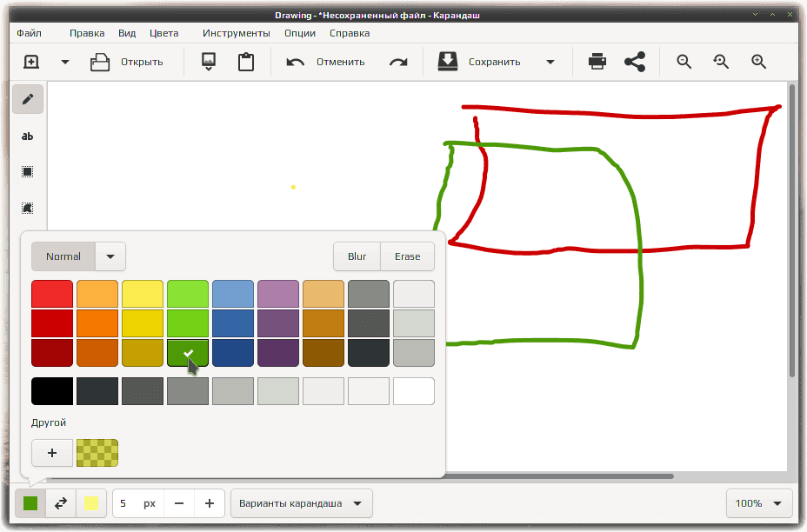Pick the black color swatch
The width and height of the screenshot is (807, 532).
pyautogui.click(x=52, y=391)
